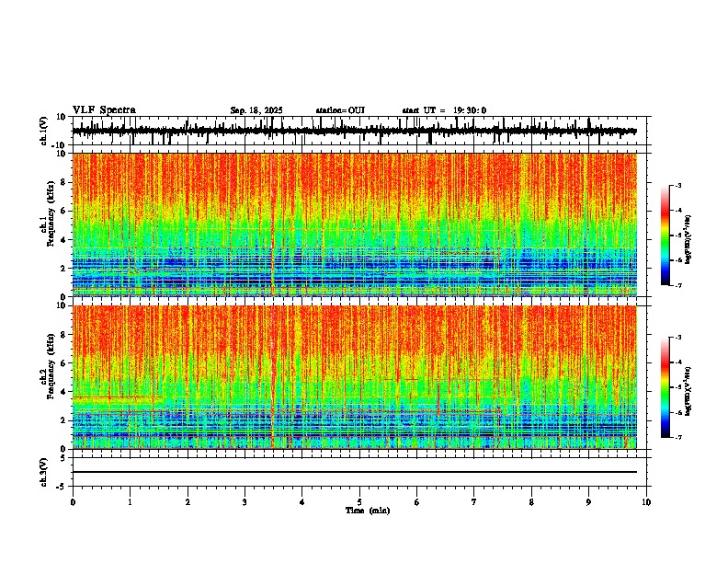Click the "-7" tick of ch.1 colorbar
The height and width of the screenshot is (563, 728).
point(678,285)
